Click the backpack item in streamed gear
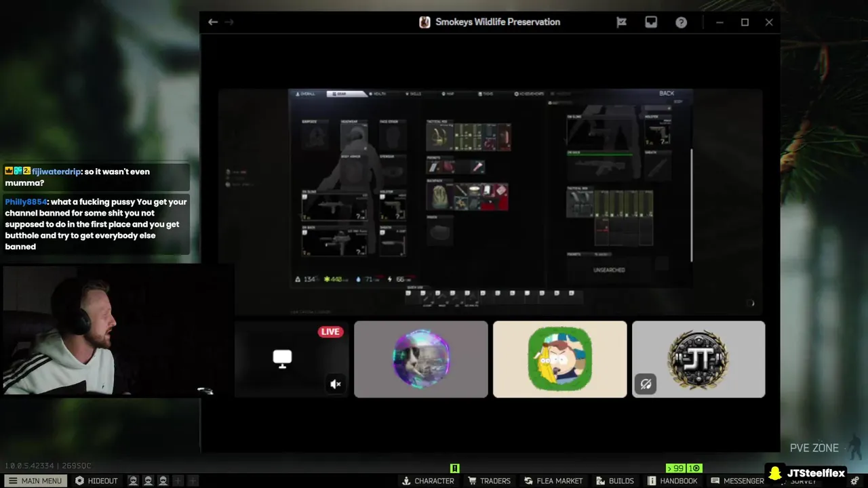The image size is (868, 488). click(439, 197)
